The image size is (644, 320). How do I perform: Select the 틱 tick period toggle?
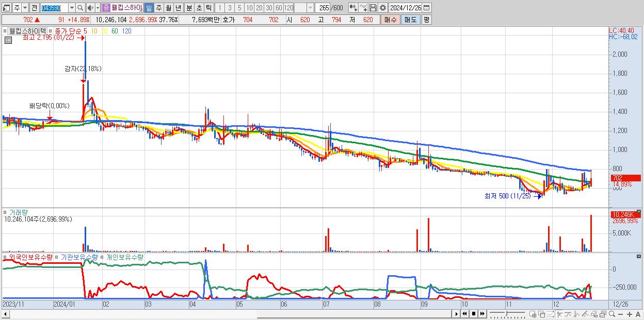[208, 8]
